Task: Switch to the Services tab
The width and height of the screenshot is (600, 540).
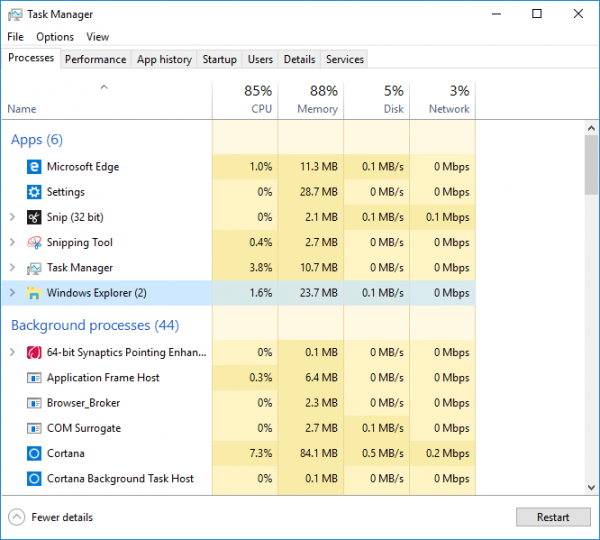Action: click(344, 59)
